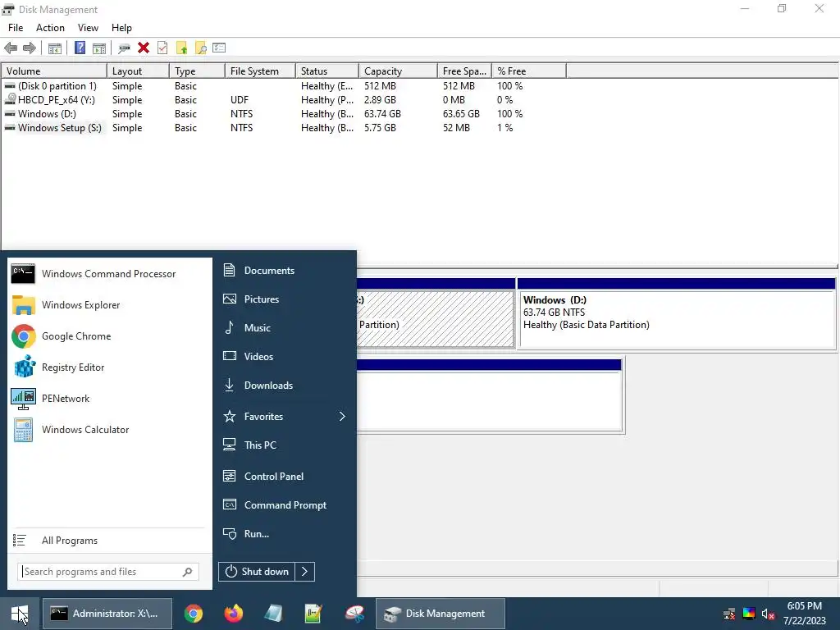Sort by Volume column header
840x630 pixels.
point(54,71)
